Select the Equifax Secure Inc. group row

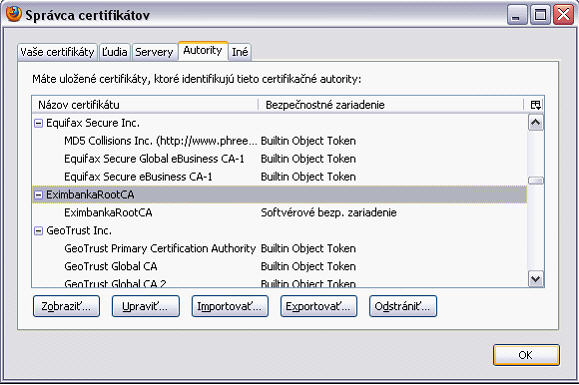(x=280, y=123)
